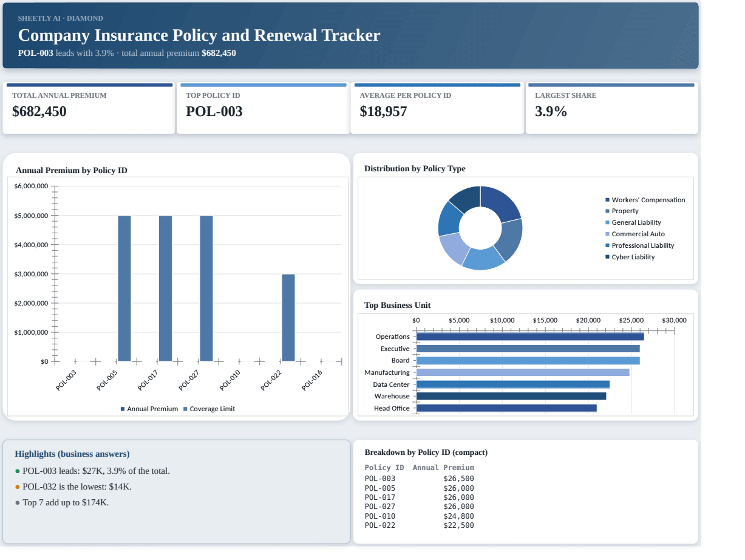Click the average value $18,957
Image resolution: width=745 pixels, height=560 pixels.
383,112
